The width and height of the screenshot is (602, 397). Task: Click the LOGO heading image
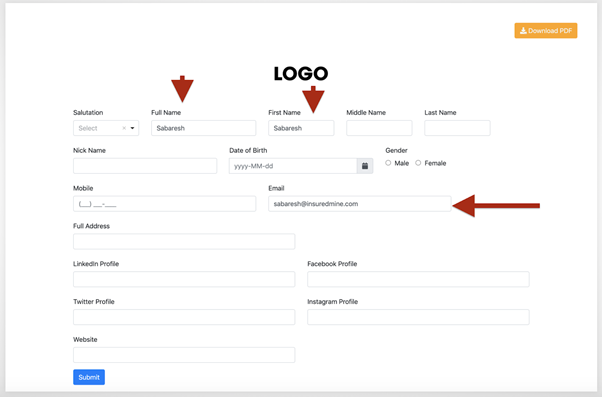(301, 74)
